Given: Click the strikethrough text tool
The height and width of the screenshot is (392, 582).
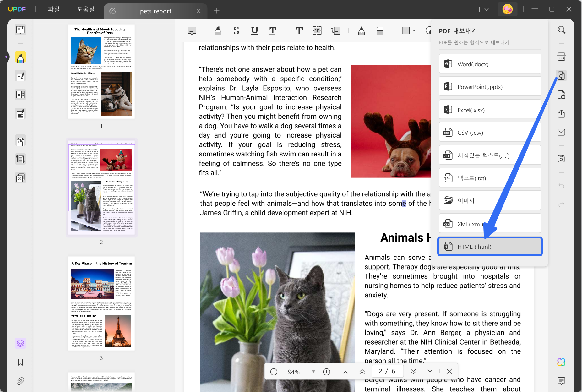Looking at the screenshot, I should point(236,30).
